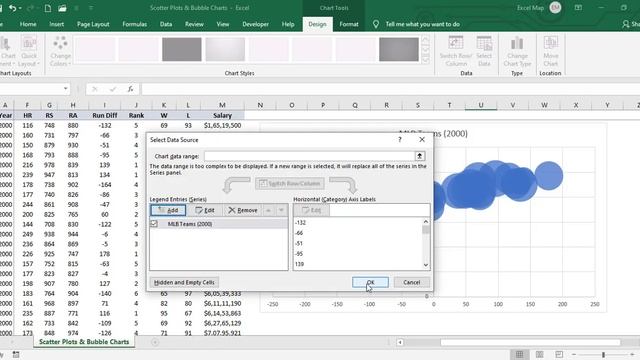
Task: Select Scatter Plots & Bubble Charts sheet tab
Action: [x=84, y=342]
